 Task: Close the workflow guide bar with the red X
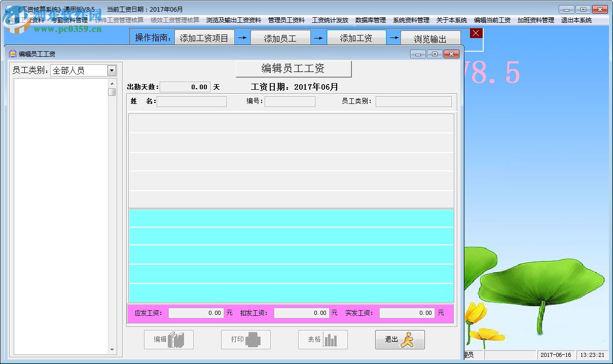pyautogui.click(x=475, y=33)
